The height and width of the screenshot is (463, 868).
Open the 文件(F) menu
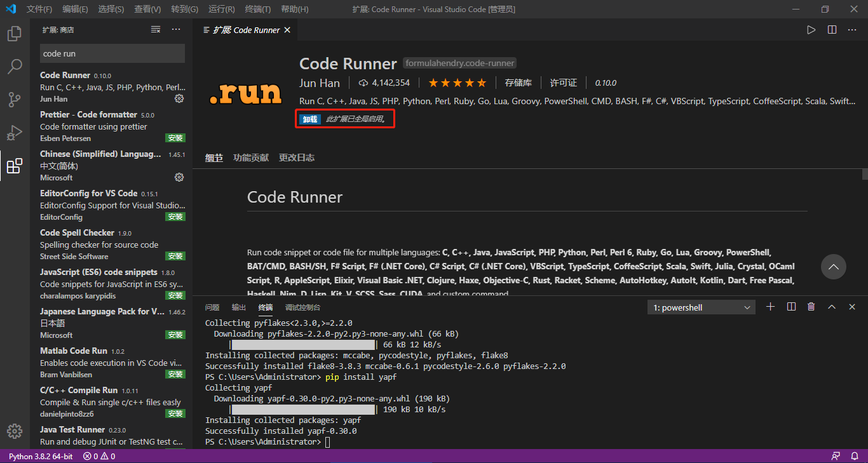tap(39, 9)
